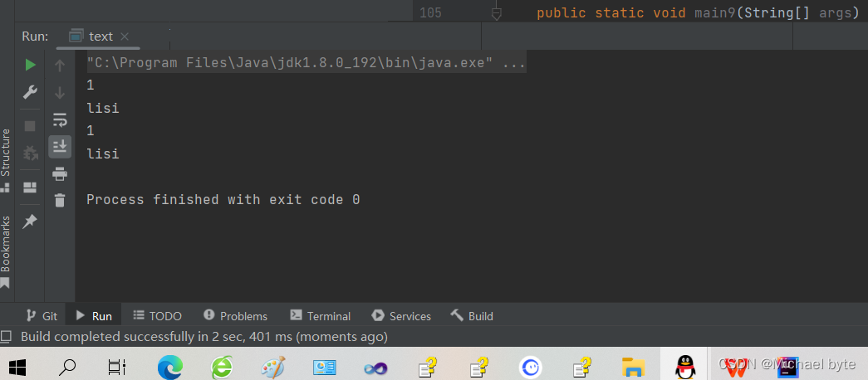Toggle Scroll to the End button
The image size is (868, 380).
pyautogui.click(x=60, y=146)
